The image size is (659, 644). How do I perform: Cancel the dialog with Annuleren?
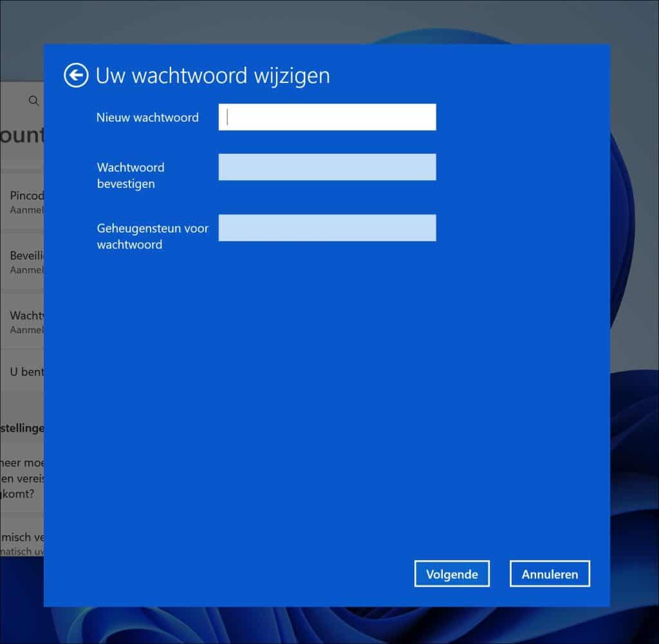[550, 574]
